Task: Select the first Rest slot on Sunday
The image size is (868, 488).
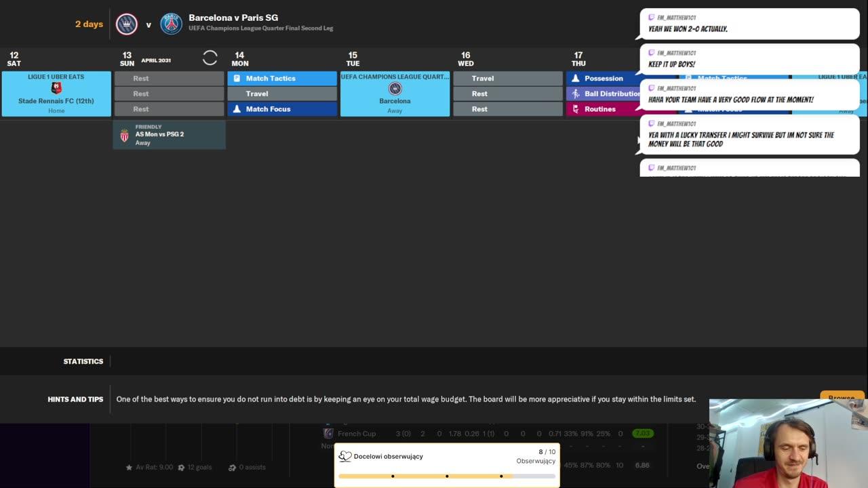Action: coord(169,79)
